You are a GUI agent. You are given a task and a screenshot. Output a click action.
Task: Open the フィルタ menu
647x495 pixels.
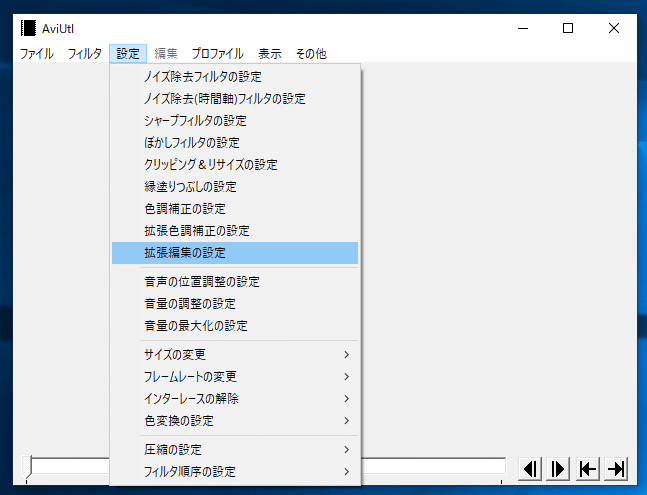[x=85, y=54]
